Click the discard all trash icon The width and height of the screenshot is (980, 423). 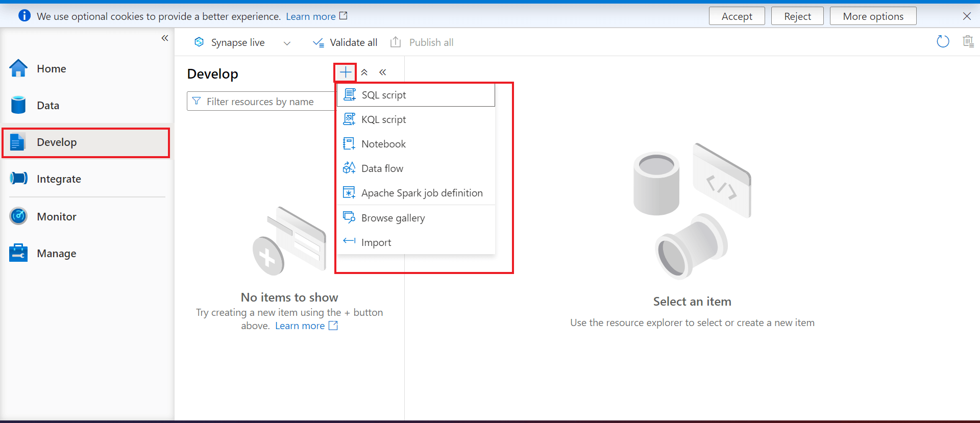968,42
